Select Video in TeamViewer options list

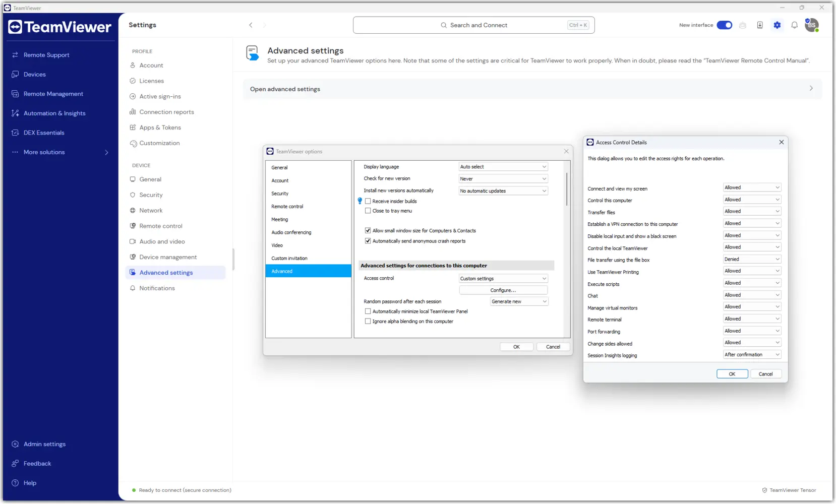[x=308, y=245]
